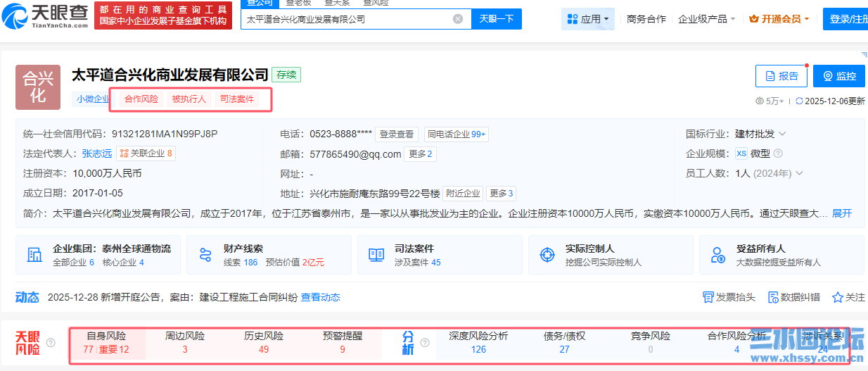The width and height of the screenshot is (868, 371).
Task: Open 涉及案件 45 count
Action: pyautogui.click(x=417, y=263)
